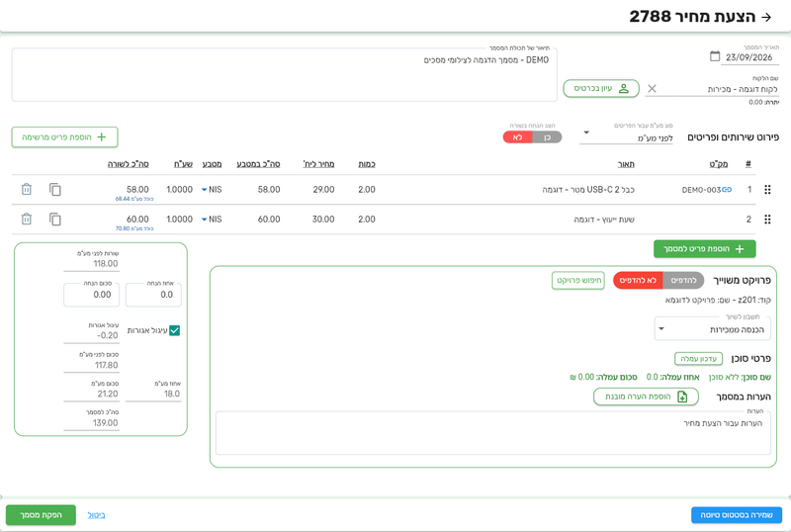The image size is (791, 532).
Task: Click מק"ט column header
Action: [719, 164]
